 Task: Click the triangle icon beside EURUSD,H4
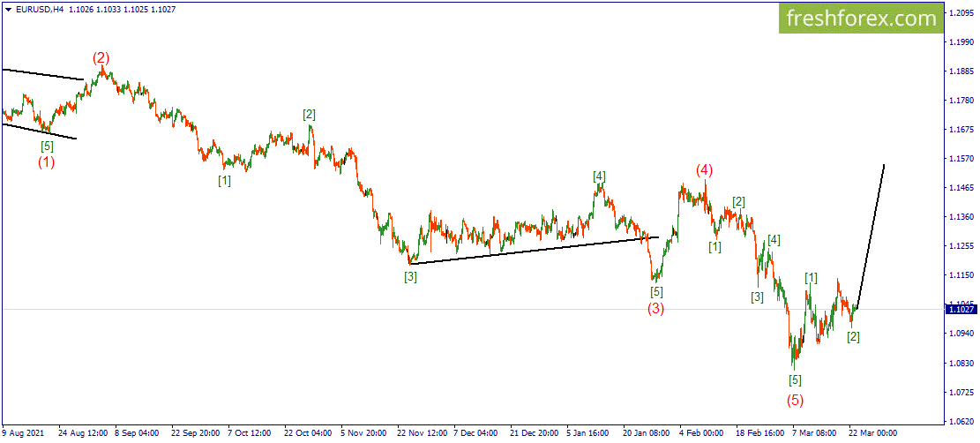point(7,9)
